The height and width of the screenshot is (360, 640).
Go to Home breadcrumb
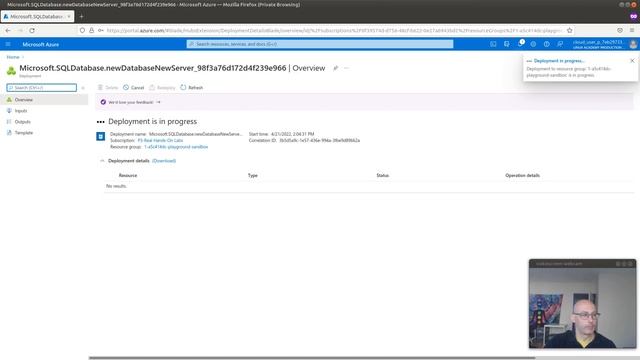pyautogui.click(x=13, y=57)
